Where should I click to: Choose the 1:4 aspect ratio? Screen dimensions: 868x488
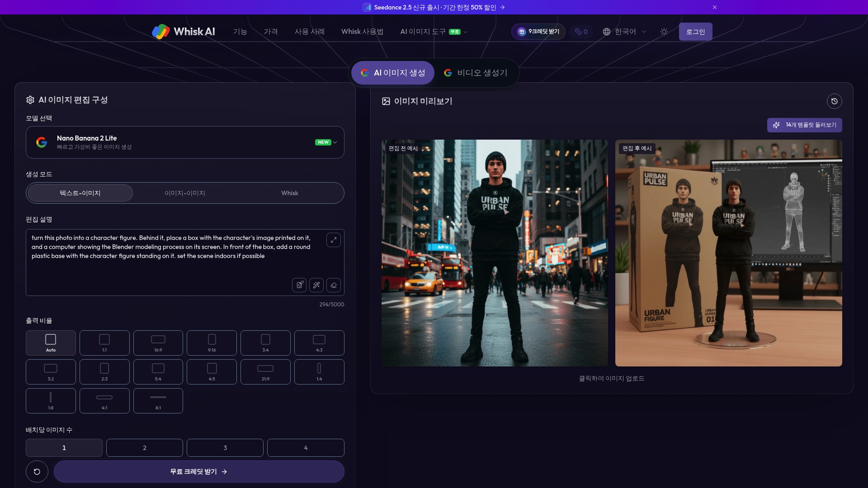click(319, 372)
